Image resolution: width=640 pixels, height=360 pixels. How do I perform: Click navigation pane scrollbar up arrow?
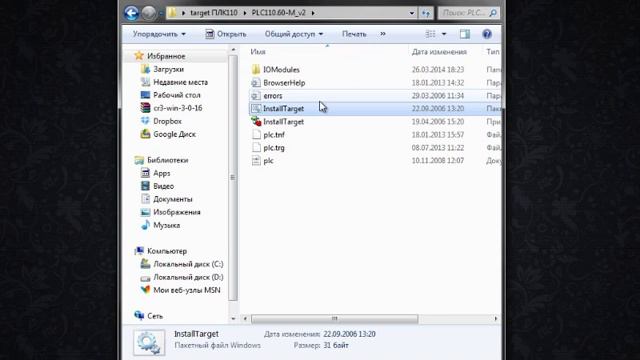coord(233,50)
